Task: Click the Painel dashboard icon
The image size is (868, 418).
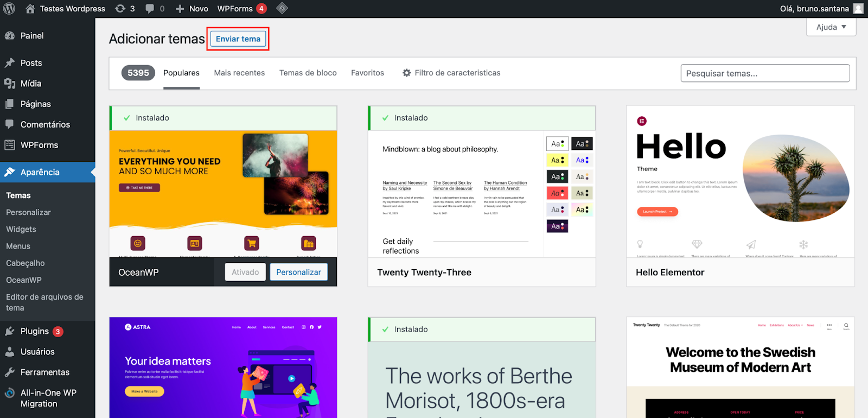Action: coord(10,36)
